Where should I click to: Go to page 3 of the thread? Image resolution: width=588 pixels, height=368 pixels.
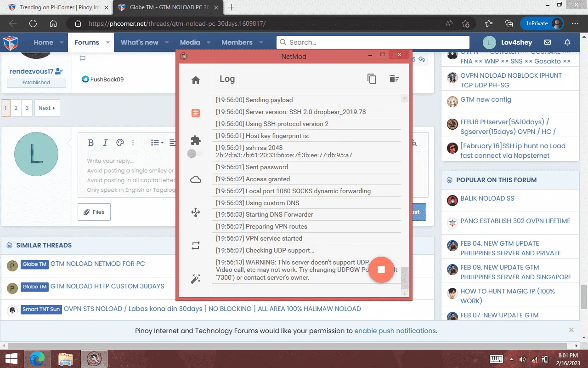click(x=27, y=108)
